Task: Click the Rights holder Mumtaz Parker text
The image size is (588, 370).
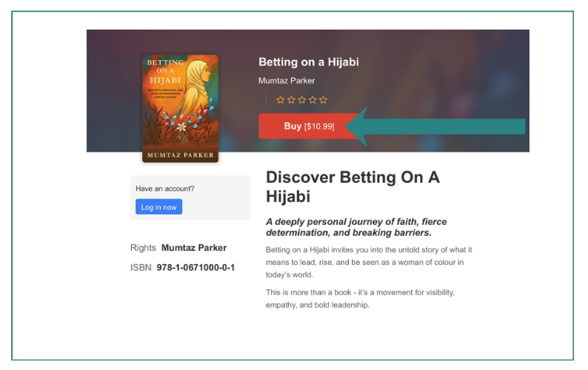Action: click(x=194, y=248)
